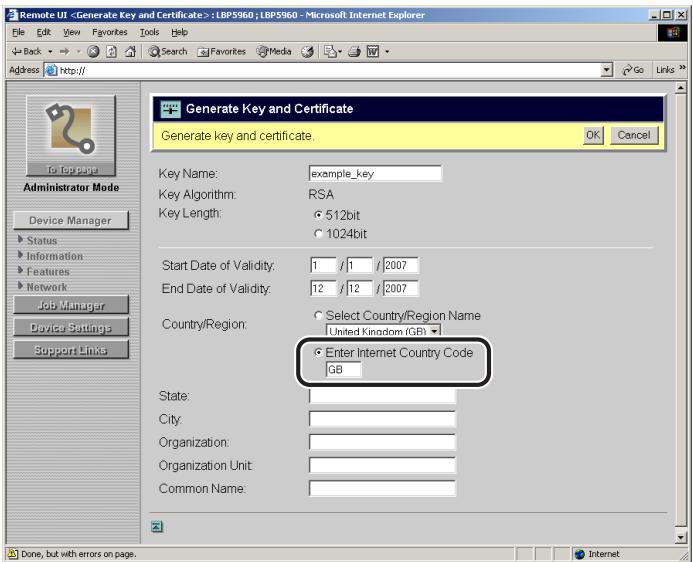Viewport: 693px width, 562px height.
Task: Open the Help menu
Action: pyautogui.click(x=179, y=32)
